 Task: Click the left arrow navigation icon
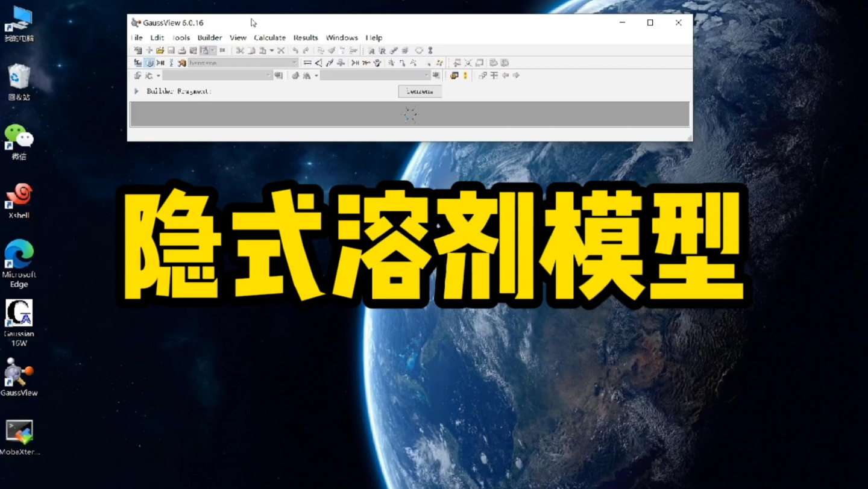tap(505, 75)
